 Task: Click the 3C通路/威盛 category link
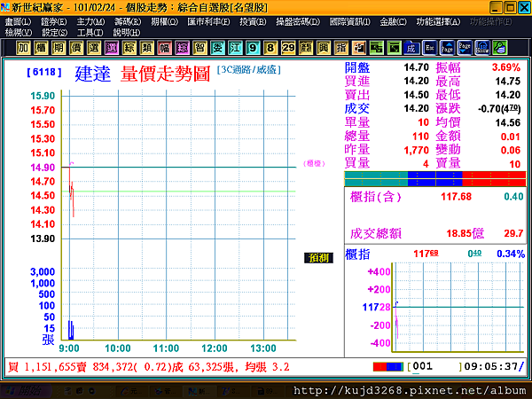pyautogui.click(x=248, y=69)
